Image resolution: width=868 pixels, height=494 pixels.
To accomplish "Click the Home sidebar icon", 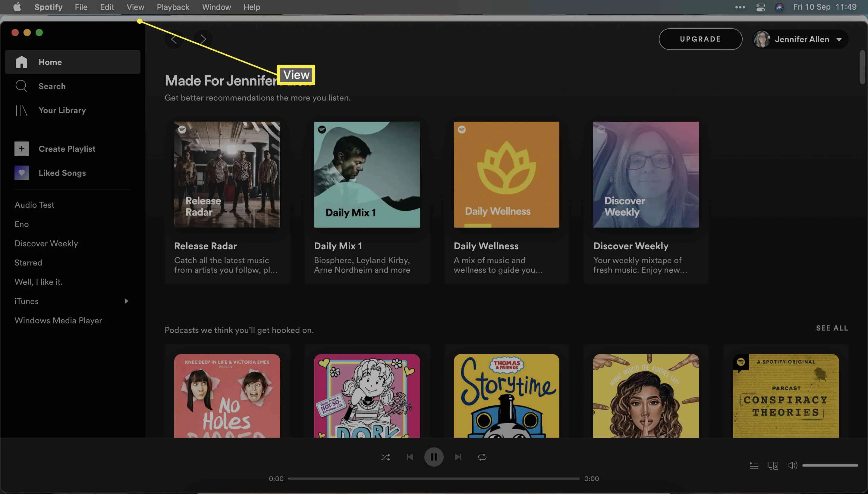I will (x=21, y=61).
